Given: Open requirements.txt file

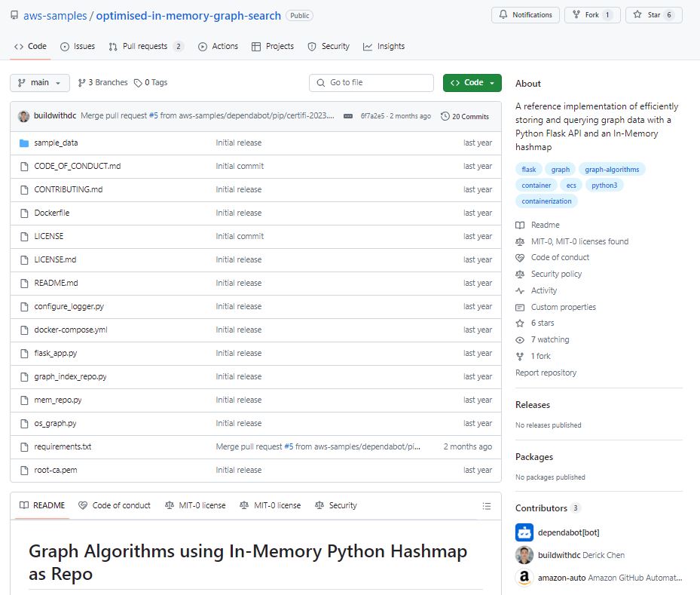Looking at the screenshot, I should tap(63, 446).
